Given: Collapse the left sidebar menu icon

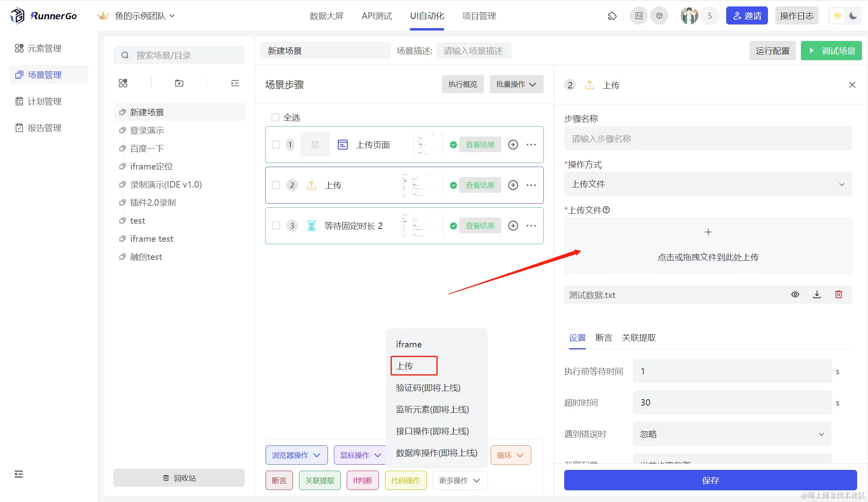Looking at the screenshot, I should click(18, 474).
